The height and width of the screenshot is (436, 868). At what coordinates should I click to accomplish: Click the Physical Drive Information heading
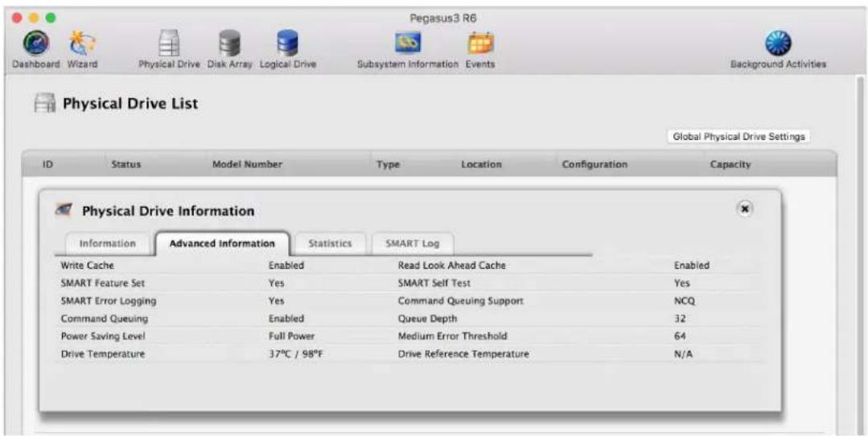coord(168,211)
